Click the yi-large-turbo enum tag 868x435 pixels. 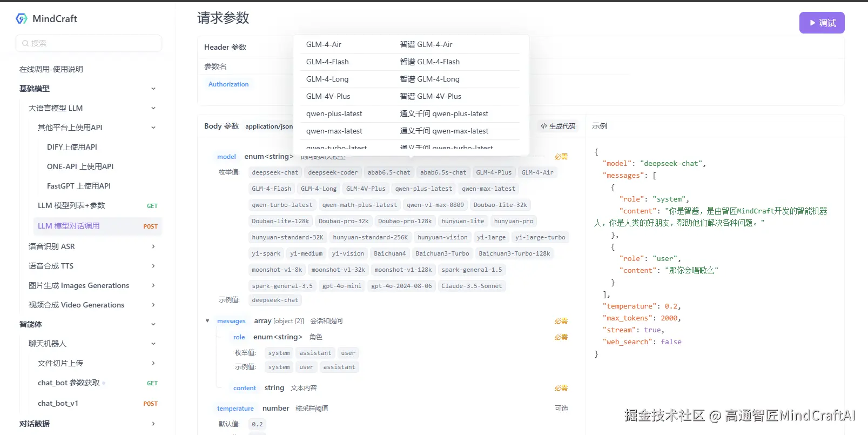[x=540, y=237]
